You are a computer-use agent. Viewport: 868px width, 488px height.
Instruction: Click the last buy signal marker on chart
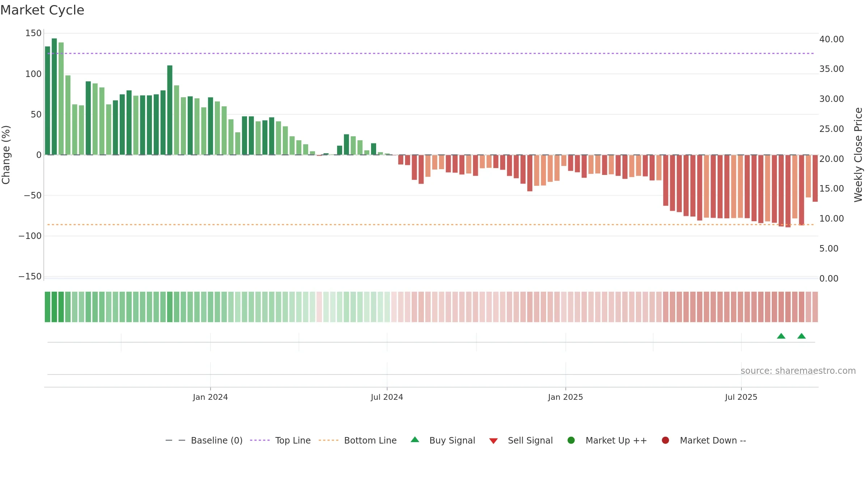tap(801, 336)
